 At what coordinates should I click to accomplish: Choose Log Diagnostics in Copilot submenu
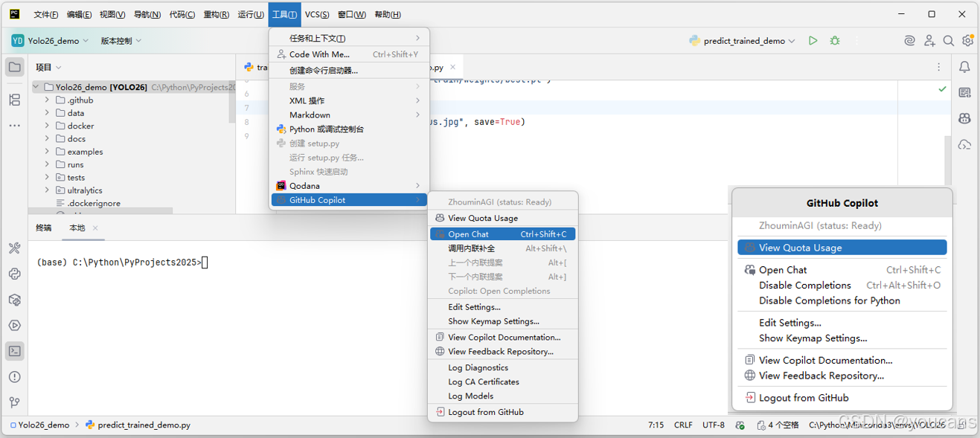(x=502, y=368)
